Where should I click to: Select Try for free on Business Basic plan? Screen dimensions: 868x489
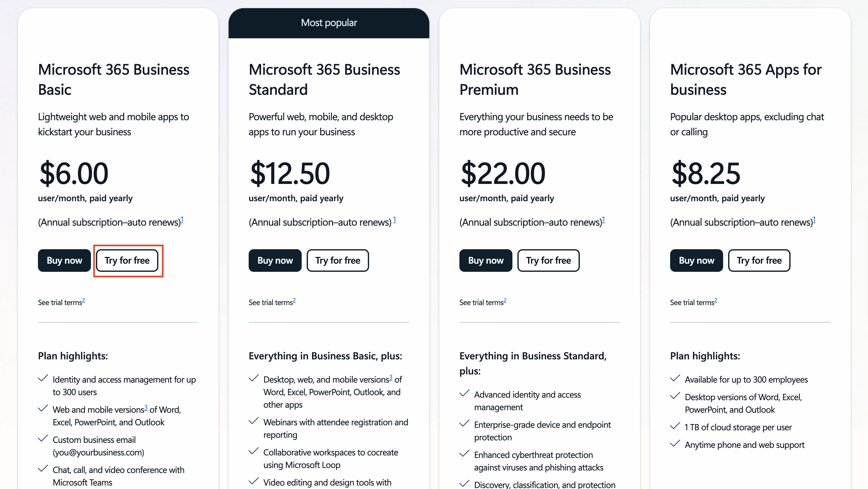pos(128,260)
